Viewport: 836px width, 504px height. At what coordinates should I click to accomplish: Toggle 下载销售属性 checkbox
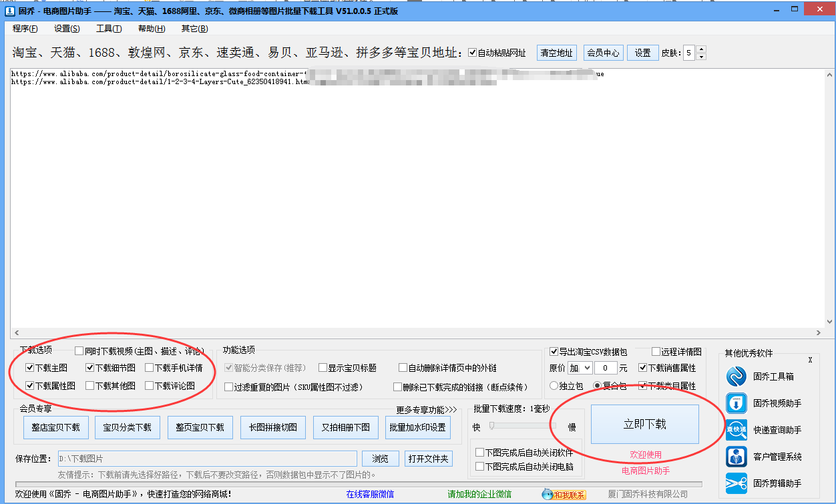pos(642,368)
